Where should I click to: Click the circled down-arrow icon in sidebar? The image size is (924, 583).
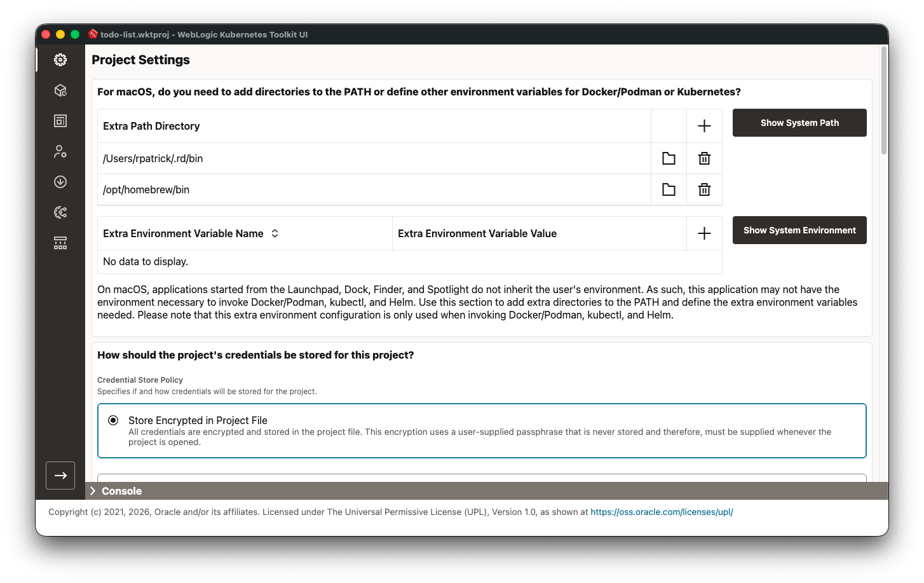click(x=60, y=182)
